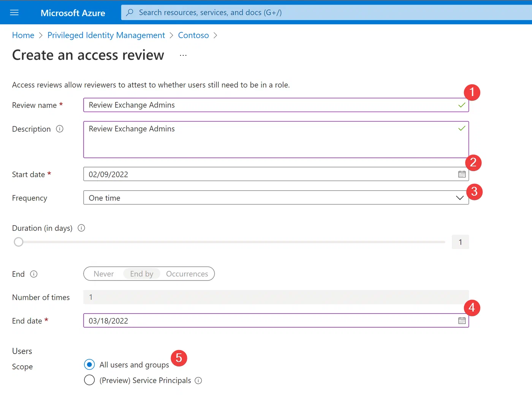Click the Duration days value box
Image resolution: width=532 pixels, height=396 pixels.
pyautogui.click(x=460, y=242)
